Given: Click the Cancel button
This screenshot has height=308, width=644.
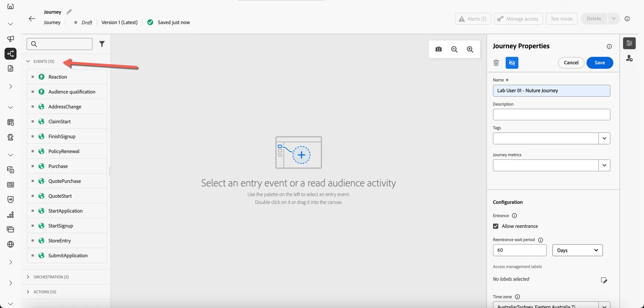Looking at the screenshot, I should coord(571,63).
